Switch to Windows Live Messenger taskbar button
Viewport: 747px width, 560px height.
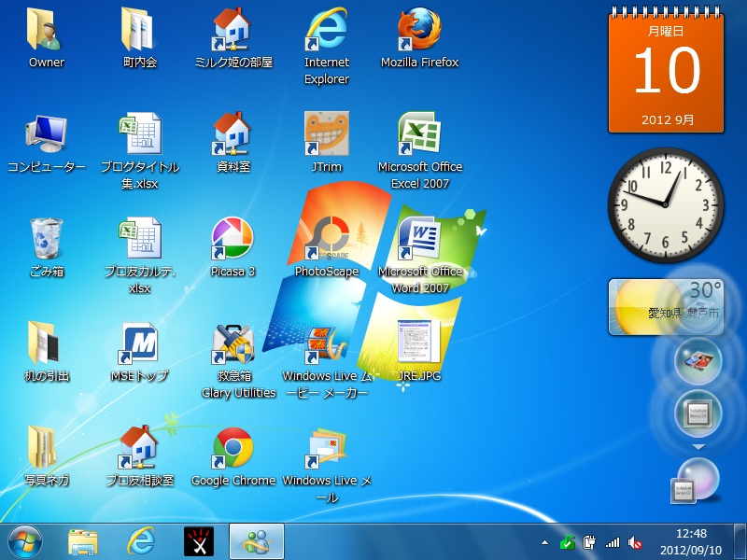click(x=256, y=541)
